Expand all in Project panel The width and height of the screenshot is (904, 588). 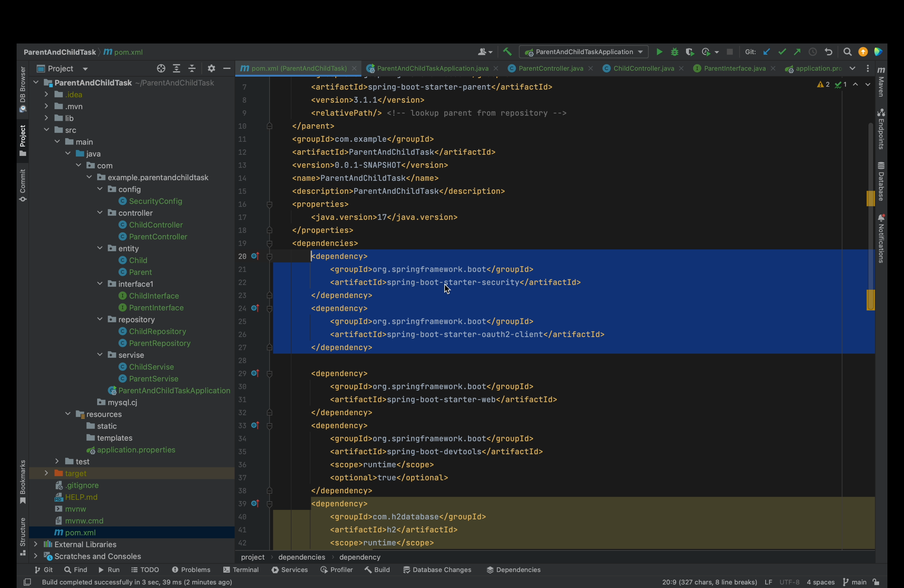pyautogui.click(x=176, y=68)
